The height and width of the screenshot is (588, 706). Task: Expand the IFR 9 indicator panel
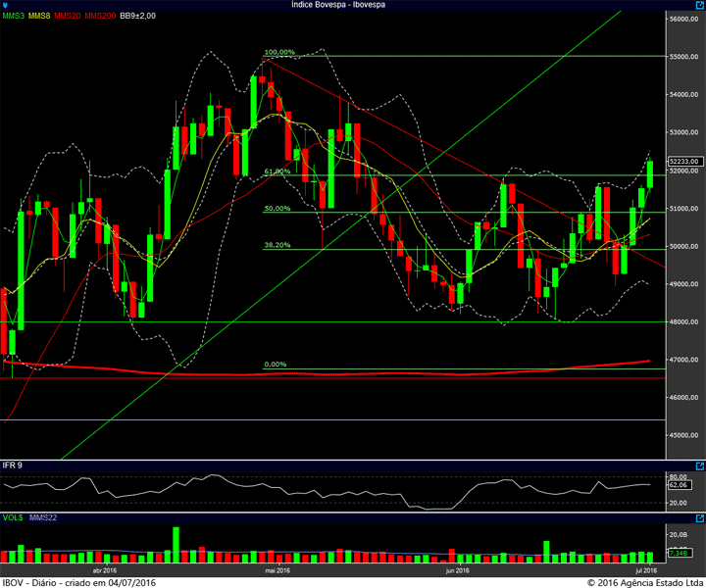700,466
